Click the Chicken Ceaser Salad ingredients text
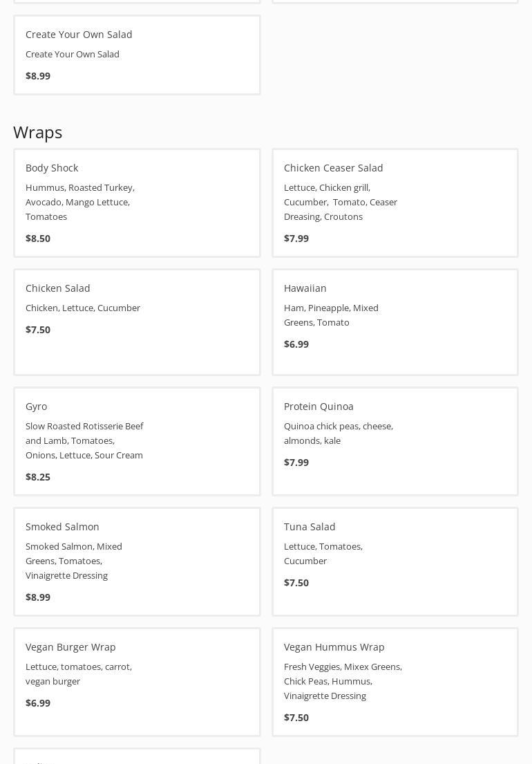This screenshot has width=532, height=764. (x=340, y=202)
